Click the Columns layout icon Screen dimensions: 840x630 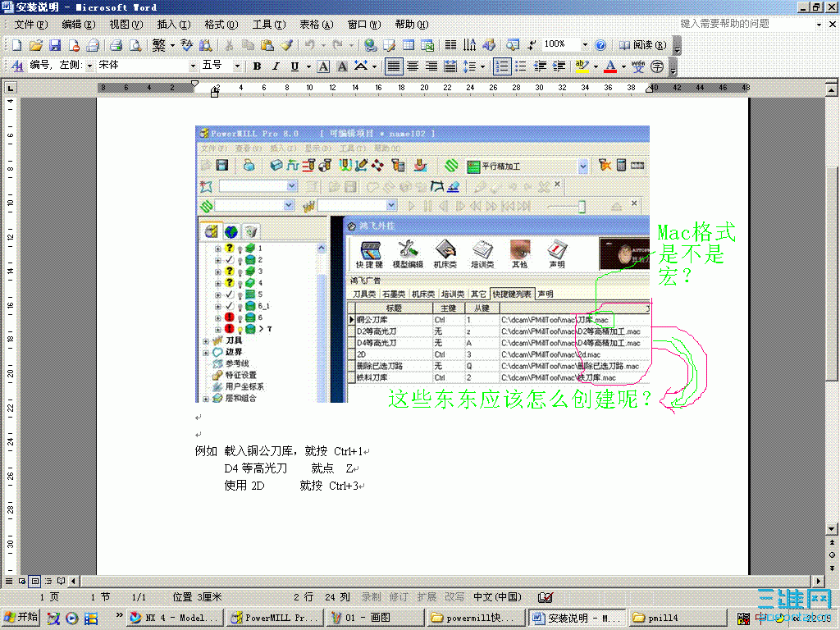451,46
